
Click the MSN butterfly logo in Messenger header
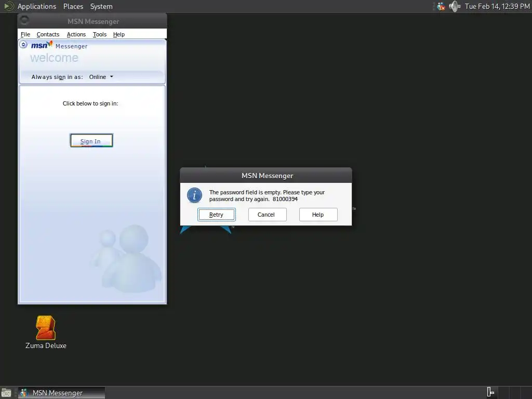click(x=42, y=45)
